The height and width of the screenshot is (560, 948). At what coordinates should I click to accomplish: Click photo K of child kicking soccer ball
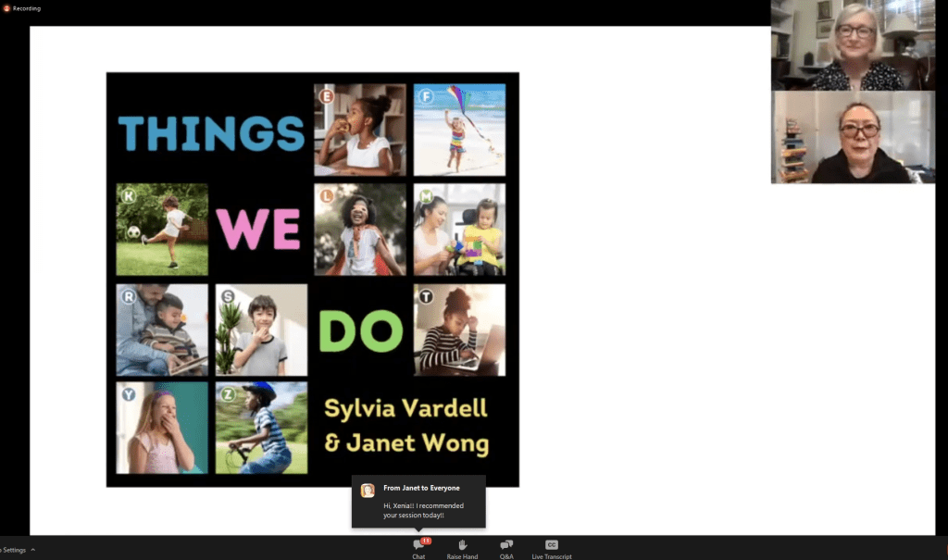(162, 230)
